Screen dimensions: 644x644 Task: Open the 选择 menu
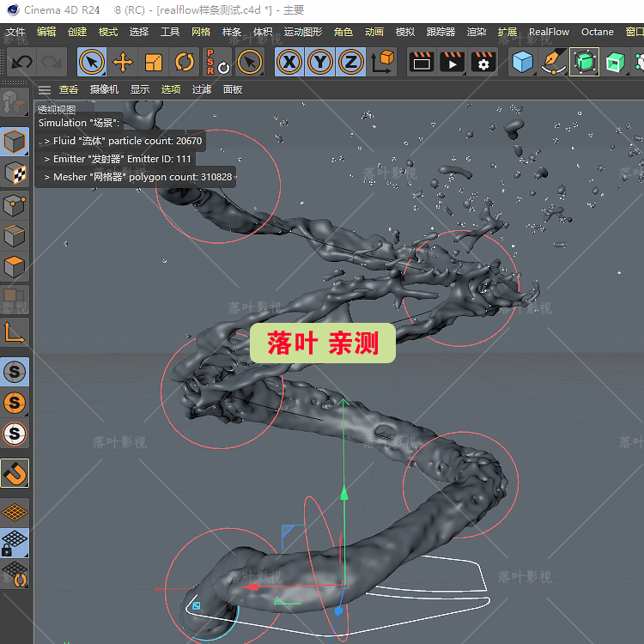(139, 32)
